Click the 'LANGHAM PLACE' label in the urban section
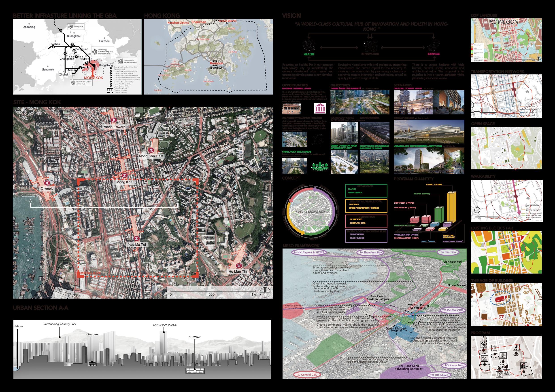Viewport: 555px width, 392px height. coord(165,325)
